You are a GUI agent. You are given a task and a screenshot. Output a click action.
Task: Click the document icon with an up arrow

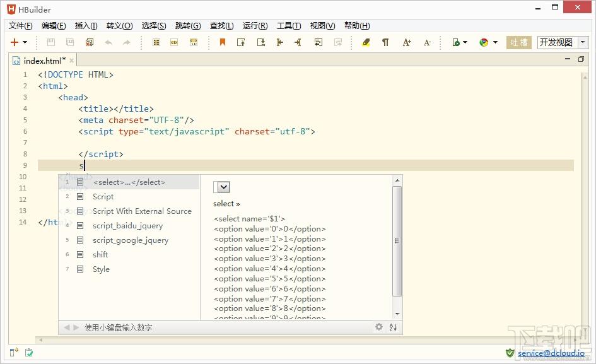point(241,42)
